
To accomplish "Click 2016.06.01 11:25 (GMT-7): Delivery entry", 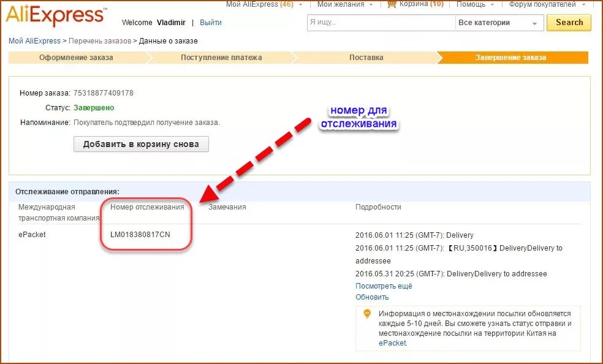I will (x=414, y=235).
